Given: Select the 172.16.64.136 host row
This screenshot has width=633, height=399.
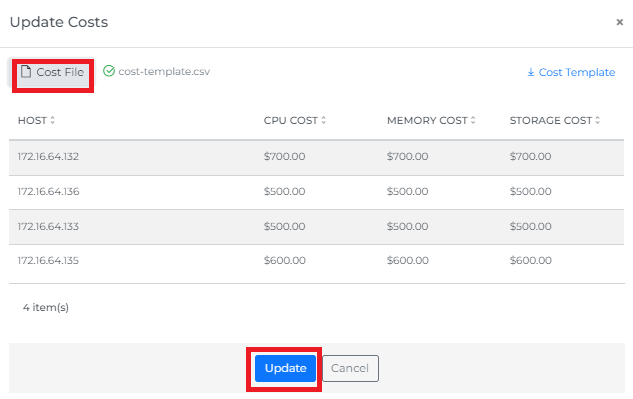Looking at the screenshot, I should pos(316,192).
